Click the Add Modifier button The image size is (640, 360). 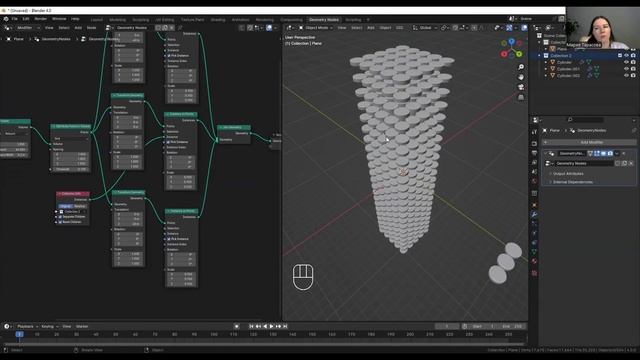click(x=589, y=142)
